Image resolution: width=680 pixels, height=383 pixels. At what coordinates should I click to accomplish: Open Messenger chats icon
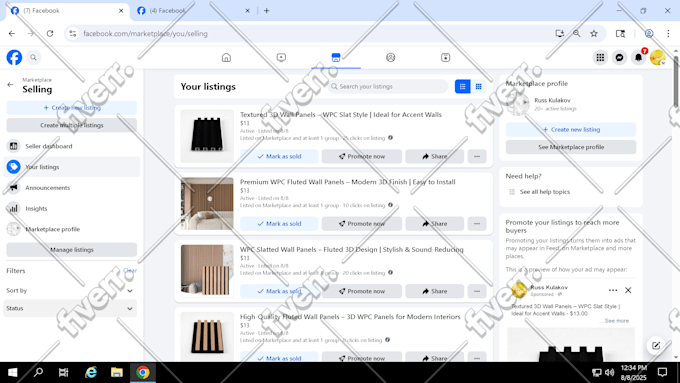[x=619, y=57]
